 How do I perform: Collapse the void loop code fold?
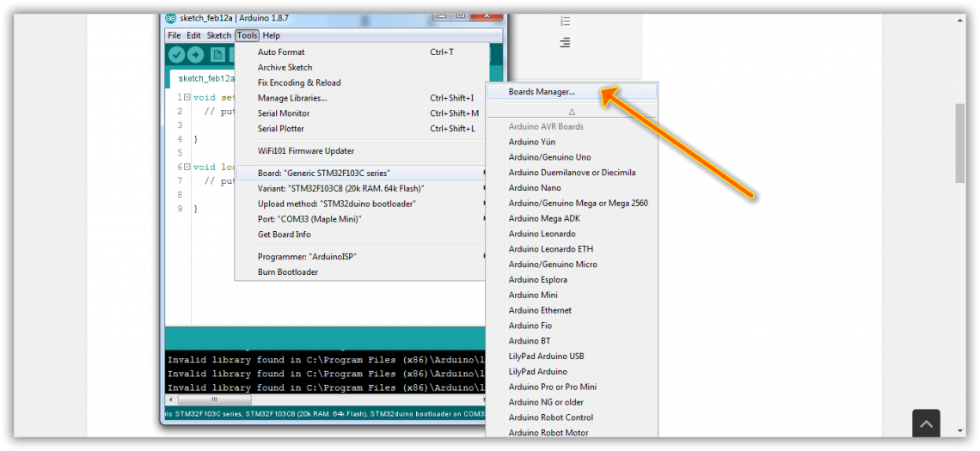[x=187, y=167]
